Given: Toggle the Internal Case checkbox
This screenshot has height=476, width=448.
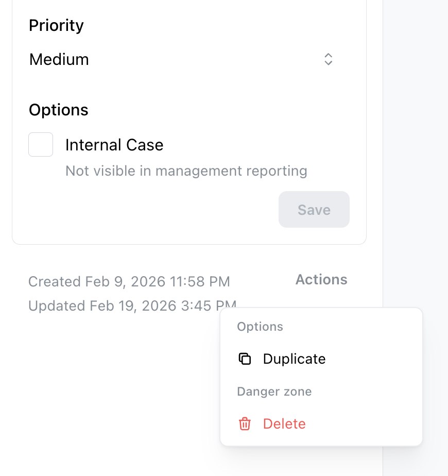Looking at the screenshot, I should [41, 145].
